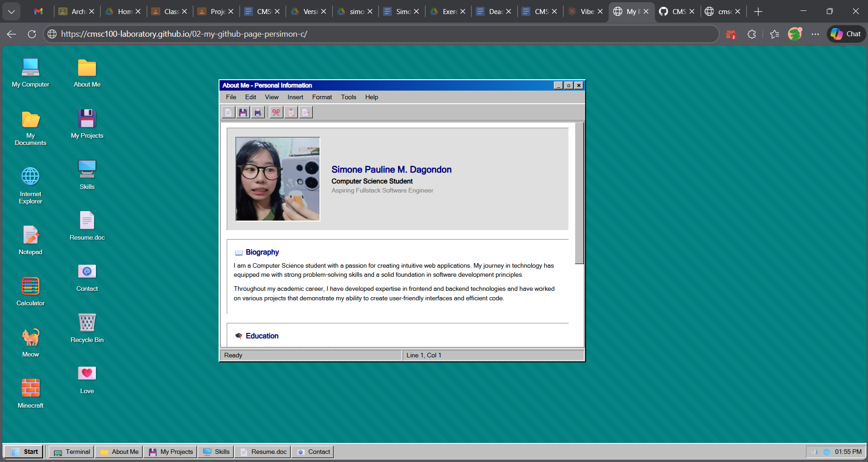Click the rightmost copy document toolbar icon
868x462 pixels.
tap(306, 112)
